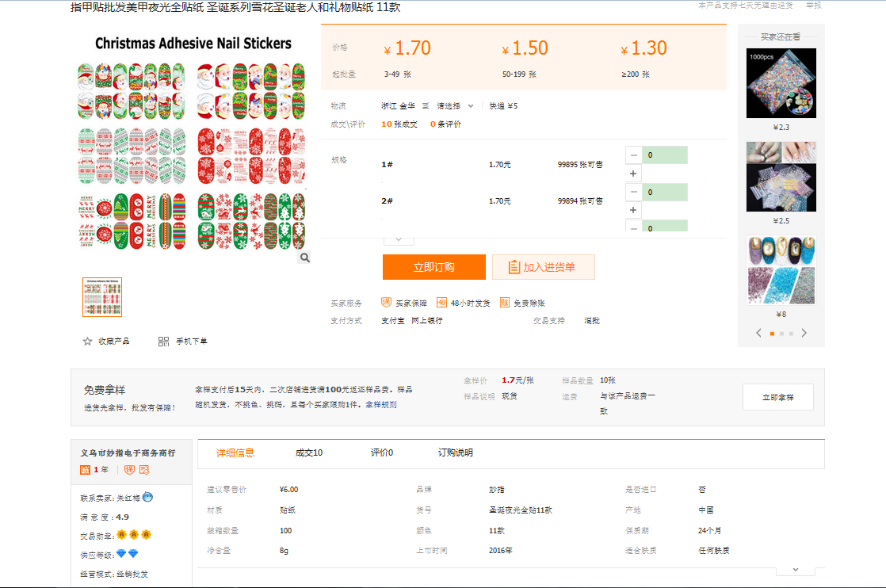This screenshot has height=588, width=886.
Task: Click the 买家保障 shield icon
Action: point(387,303)
